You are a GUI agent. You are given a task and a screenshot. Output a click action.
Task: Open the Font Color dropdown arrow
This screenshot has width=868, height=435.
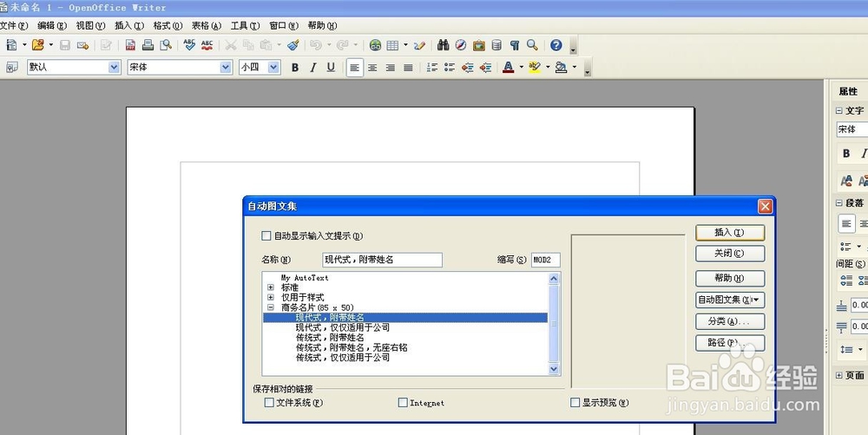[x=522, y=68]
